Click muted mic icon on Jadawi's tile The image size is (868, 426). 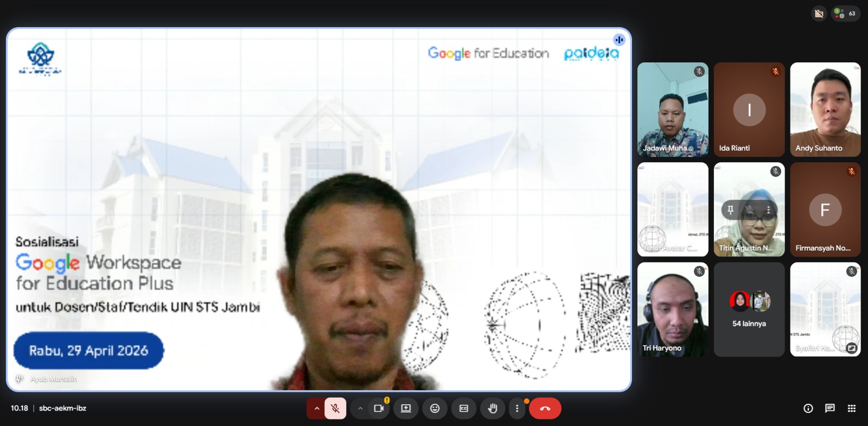pos(699,71)
